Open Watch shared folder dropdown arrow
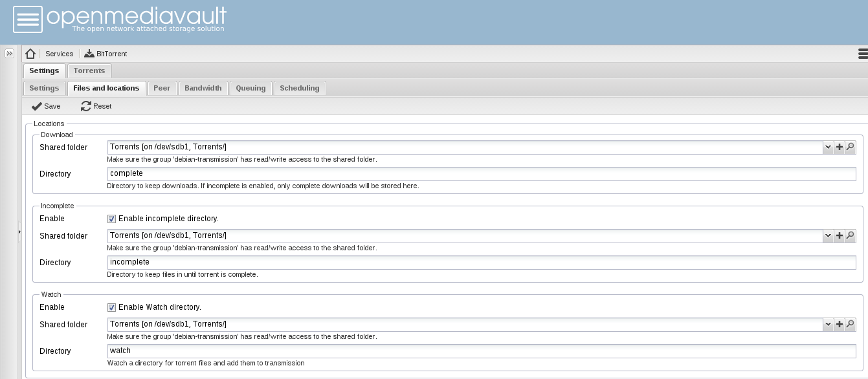Viewport: 868px width, 379px height. coord(828,325)
